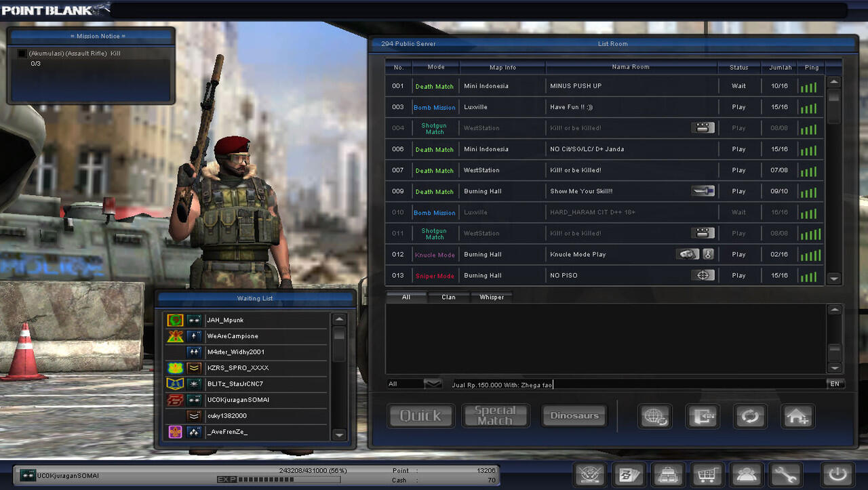Sort rooms by the Mode column header
The image size is (868, 490).
point(436,67)
